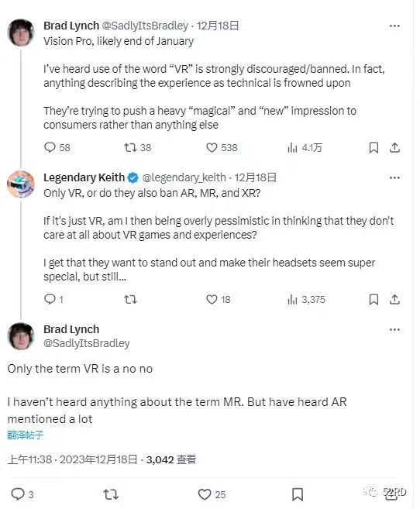
Task: Reply to Brad Lynch's Vision Pro tweet
Action: [x=50, y=148]
